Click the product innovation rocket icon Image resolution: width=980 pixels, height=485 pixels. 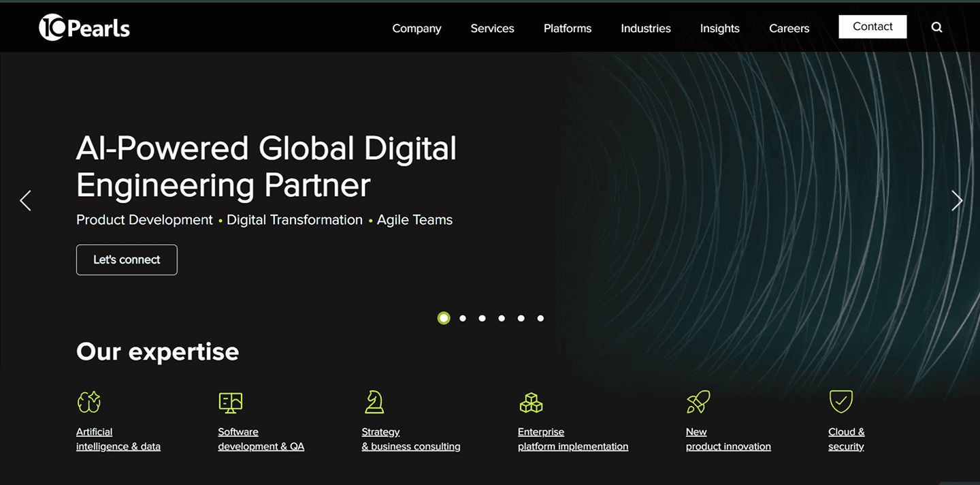[698, 402]
